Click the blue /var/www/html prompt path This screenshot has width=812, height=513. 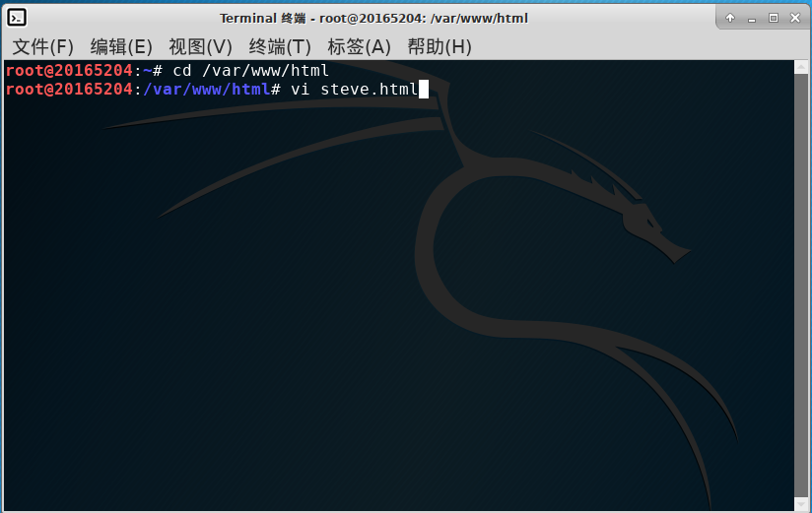pyautogui.click(x=206, y=89)
